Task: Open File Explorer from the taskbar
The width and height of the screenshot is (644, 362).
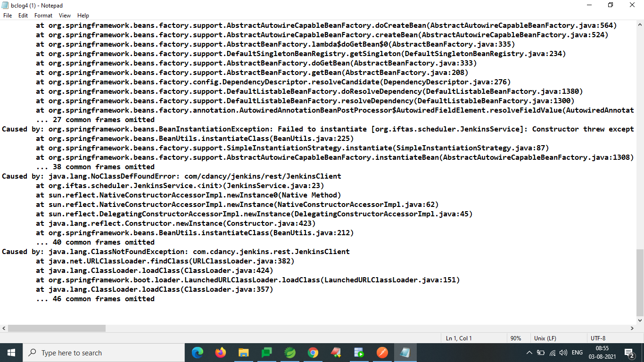Action: pos(243,352)
